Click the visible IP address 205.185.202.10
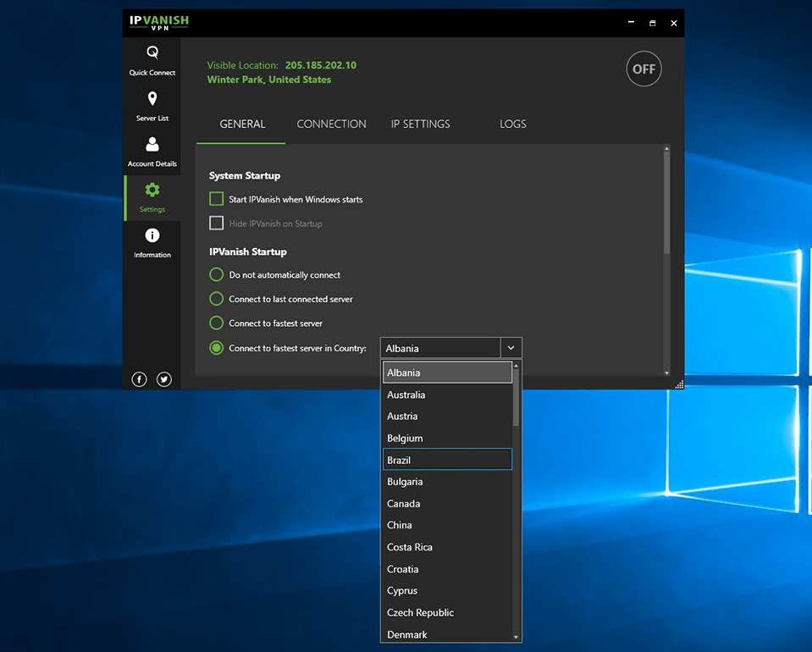 click(321, 65)
